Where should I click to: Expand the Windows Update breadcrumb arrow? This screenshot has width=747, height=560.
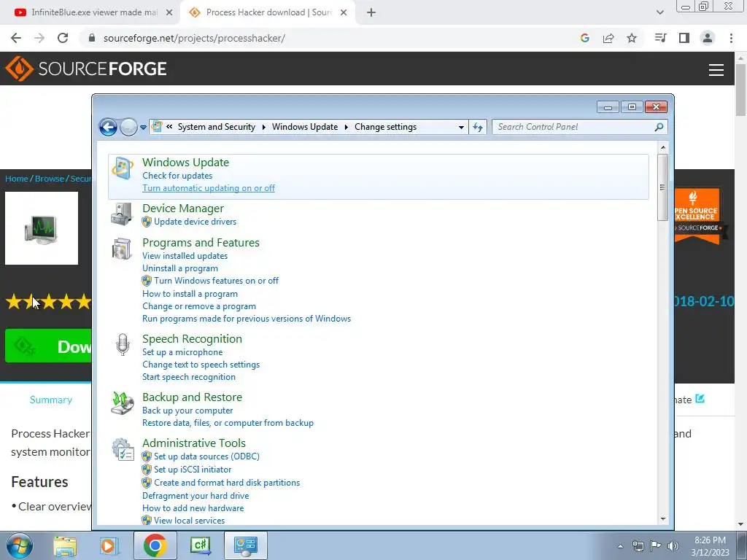click(x=346, y=127)
